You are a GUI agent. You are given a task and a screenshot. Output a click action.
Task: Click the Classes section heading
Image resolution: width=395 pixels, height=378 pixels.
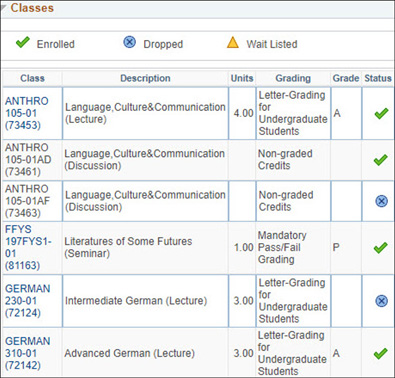click(32, 8)
